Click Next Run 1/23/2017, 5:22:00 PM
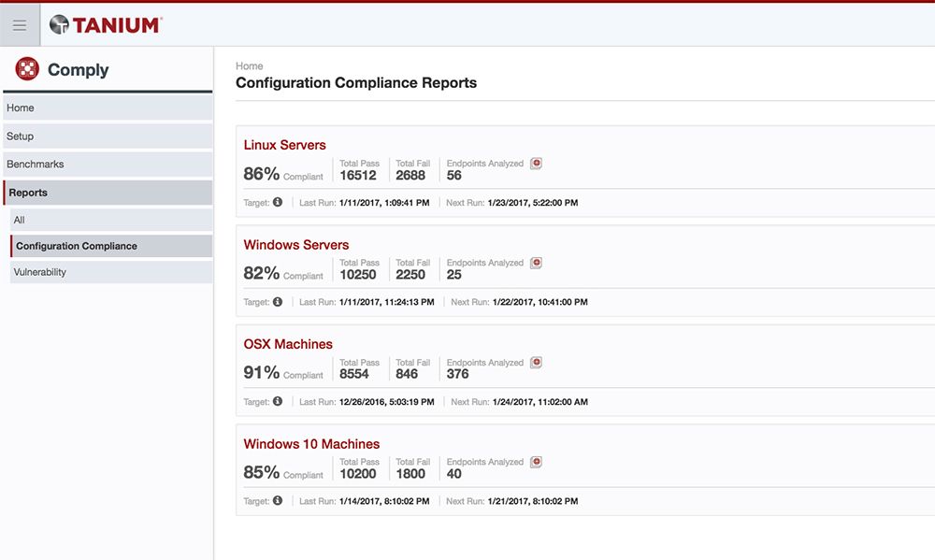This screenshot has height=560, width=935. pos(533,203)
